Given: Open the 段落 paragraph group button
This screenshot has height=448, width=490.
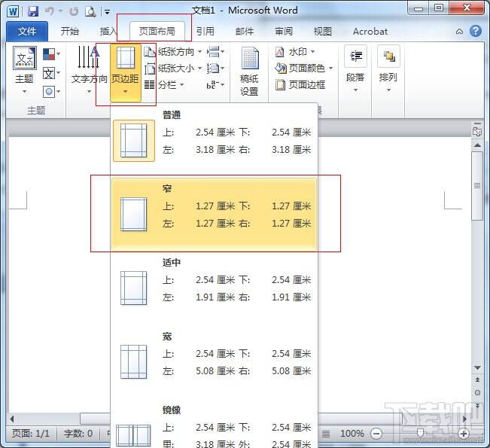Looking at the screenshot, I should point(355,69).
